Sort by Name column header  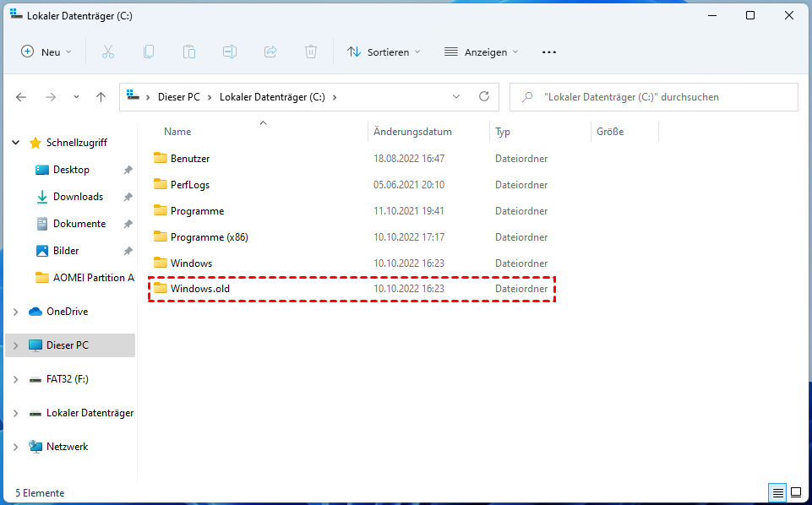pyautogui.click(x=177, y=132)
